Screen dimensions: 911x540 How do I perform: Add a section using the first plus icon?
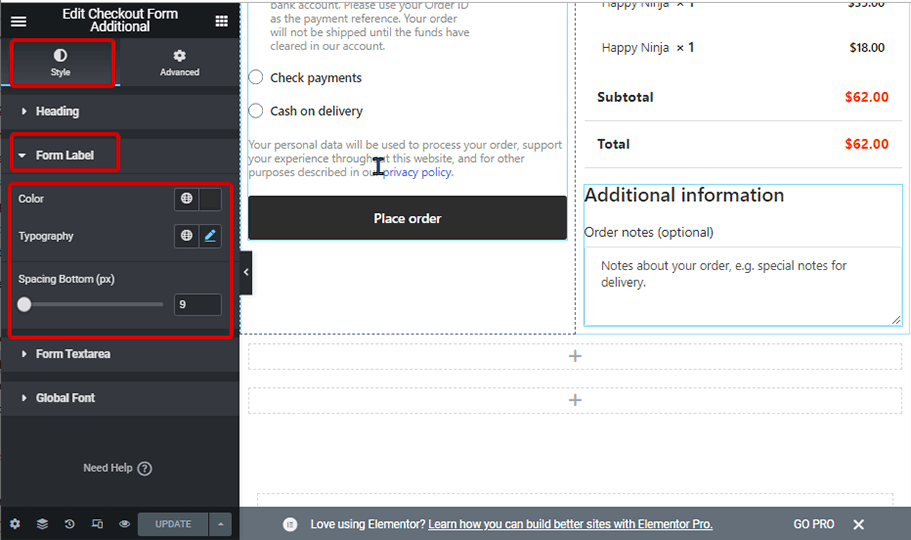(x=575, y=356)
